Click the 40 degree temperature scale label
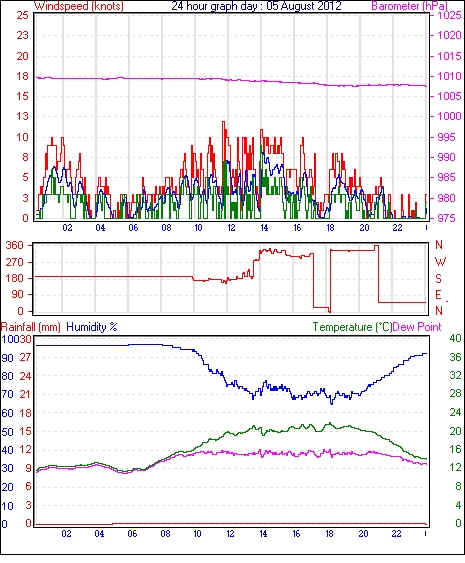The image size is (465, 563). coord(455,338)
